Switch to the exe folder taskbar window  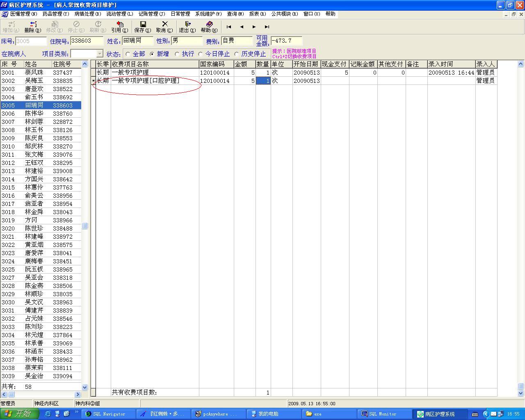(329, 414)
